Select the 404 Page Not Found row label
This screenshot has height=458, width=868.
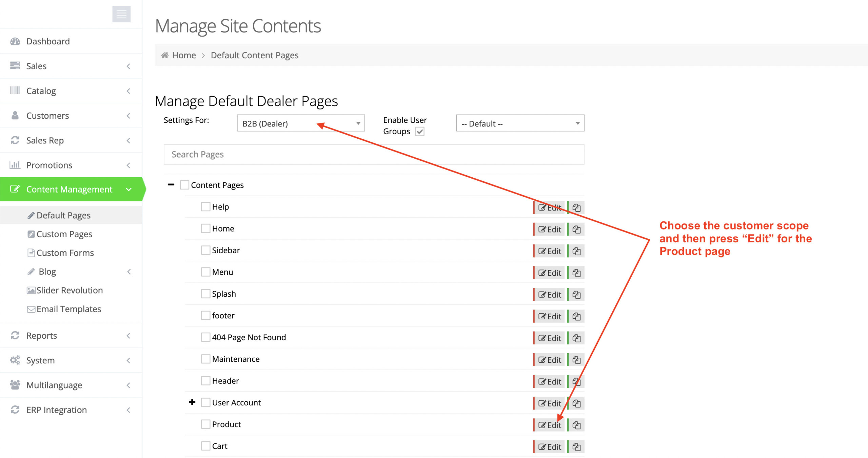(x=249, y=337)
